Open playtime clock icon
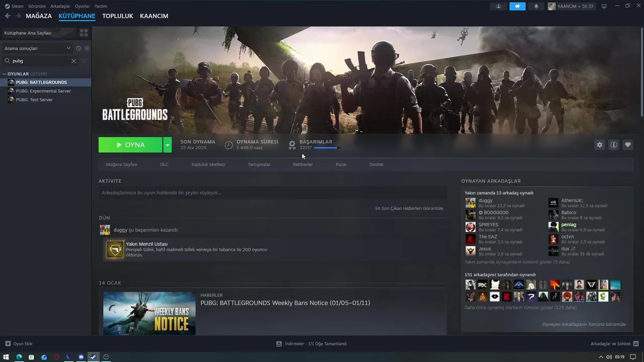 (x=228, y=145)
